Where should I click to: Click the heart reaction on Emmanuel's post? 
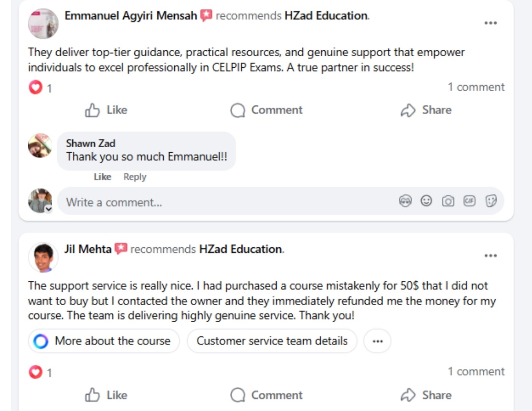coord(35,88)
